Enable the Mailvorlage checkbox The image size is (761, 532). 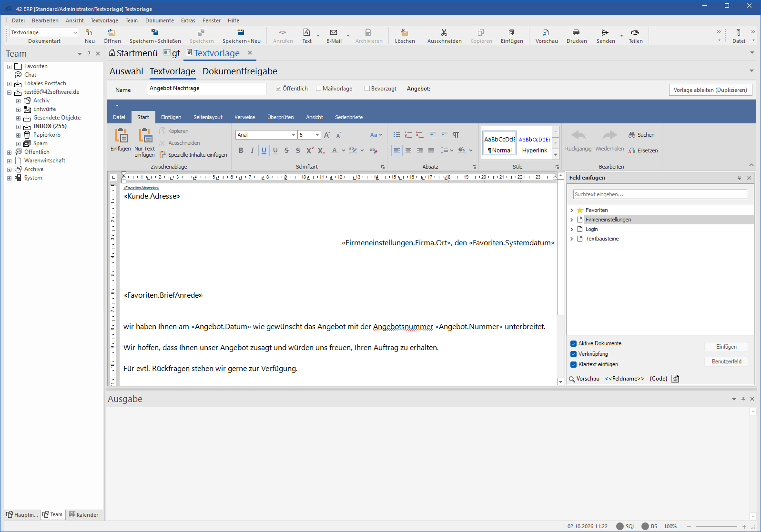pyautogui.click(x=319, y=89)
